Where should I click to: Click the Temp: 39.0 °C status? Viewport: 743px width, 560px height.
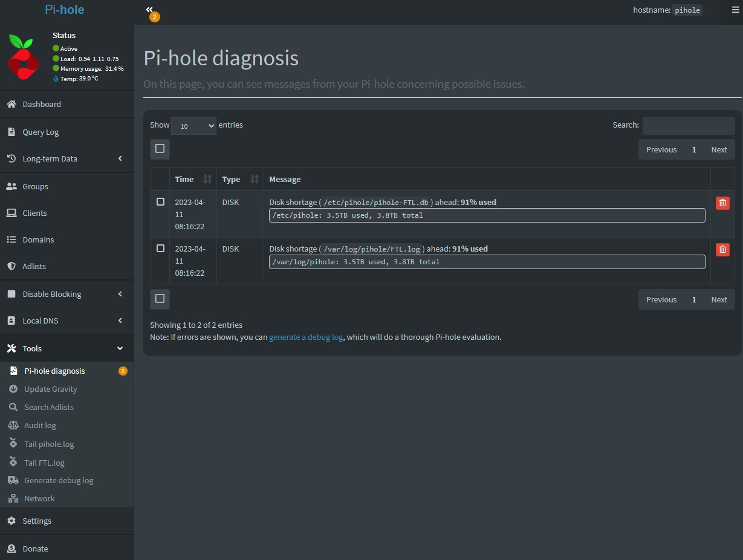[x=76, y=79]
